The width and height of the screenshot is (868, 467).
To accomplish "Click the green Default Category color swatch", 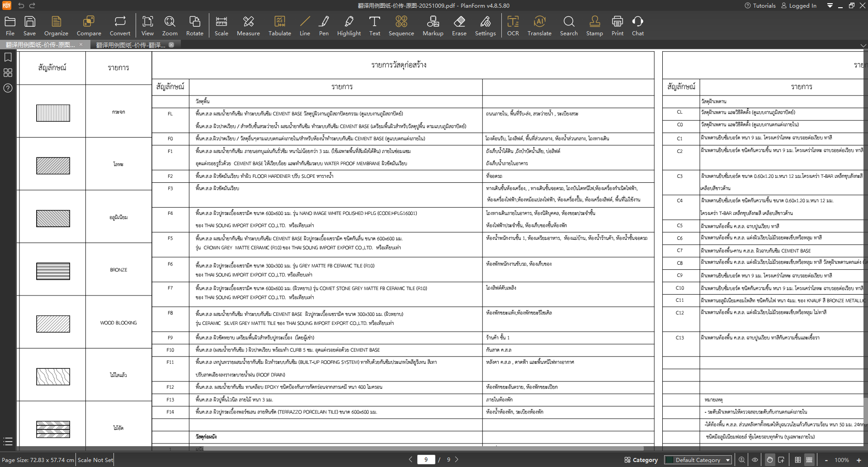I will 670,460.
